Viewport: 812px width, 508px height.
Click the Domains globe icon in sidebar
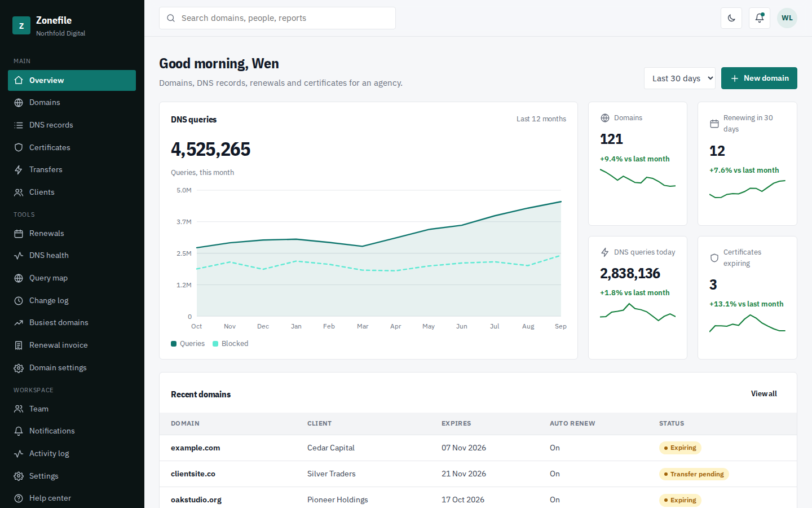tap(19, 103)
